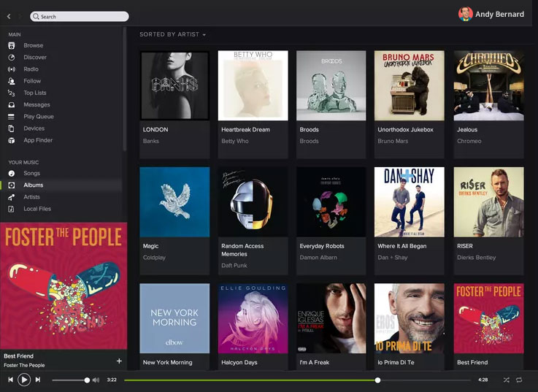Click the Top Lists sidebar icon
The width and height of the screenshot is (538, 392).
point(12,93)
